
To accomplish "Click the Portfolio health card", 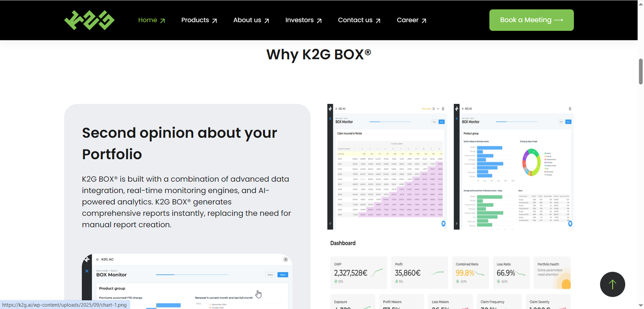I will pyautogui.click(x=552, y=273).
